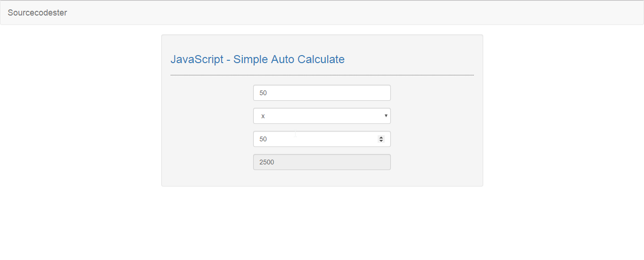Open the operator dropdown showing x
This screenshot has width=644, height=260.
[322, 116]
